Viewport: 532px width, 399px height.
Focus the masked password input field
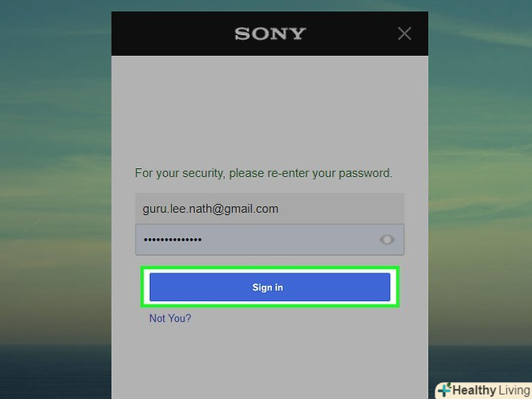[270, 240]
